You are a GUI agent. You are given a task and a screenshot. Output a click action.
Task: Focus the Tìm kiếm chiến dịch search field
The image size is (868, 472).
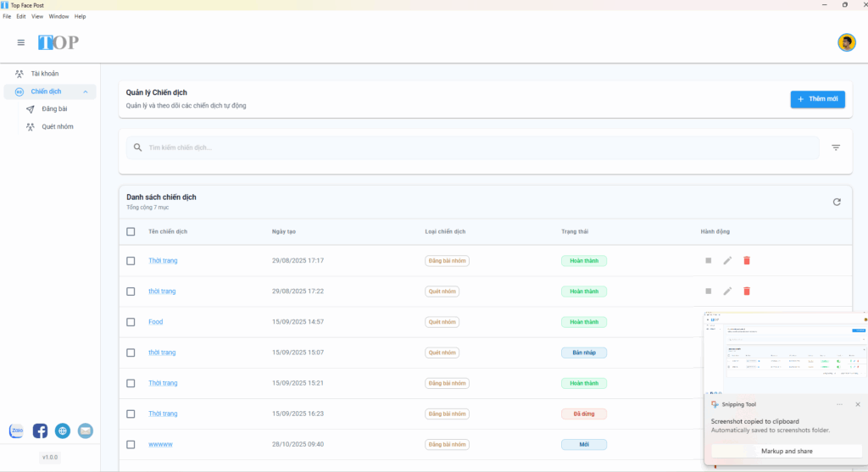click(473, 147)
